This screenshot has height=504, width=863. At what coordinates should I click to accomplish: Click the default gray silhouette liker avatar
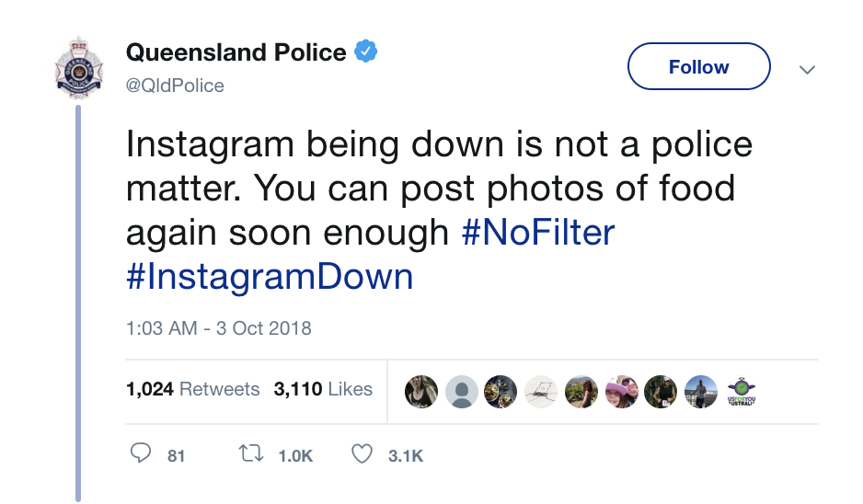(x=461, y=391)
